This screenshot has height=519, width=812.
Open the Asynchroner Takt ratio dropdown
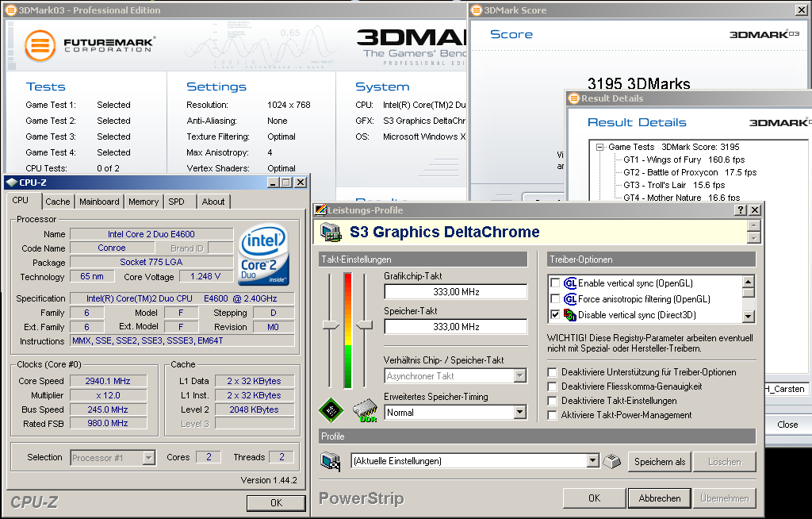[x=520, y=376]
